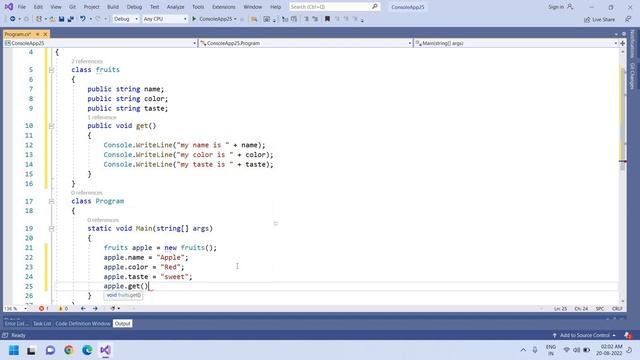Open the Git Changes side tab
The width and height of the screenshot is (640, 360).
[632, 76]
